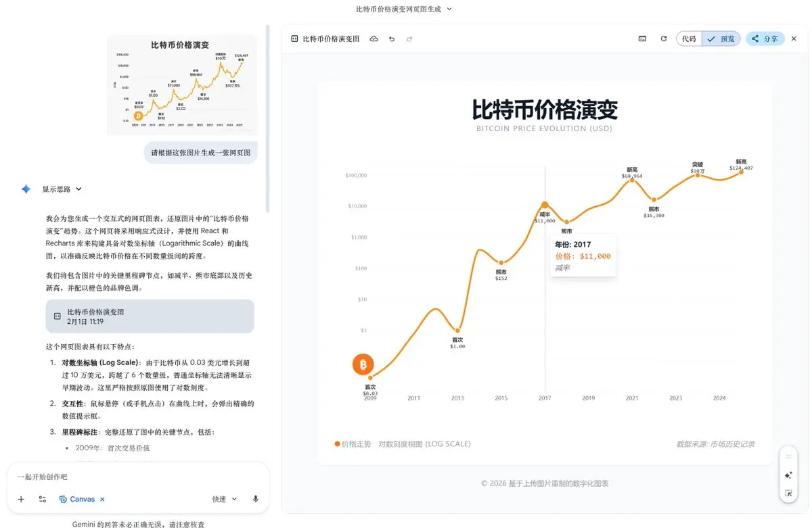Click the $100,000 y-axis label
Image resolution: width=812 pixels, height=528 pixels.
(356, 175)
